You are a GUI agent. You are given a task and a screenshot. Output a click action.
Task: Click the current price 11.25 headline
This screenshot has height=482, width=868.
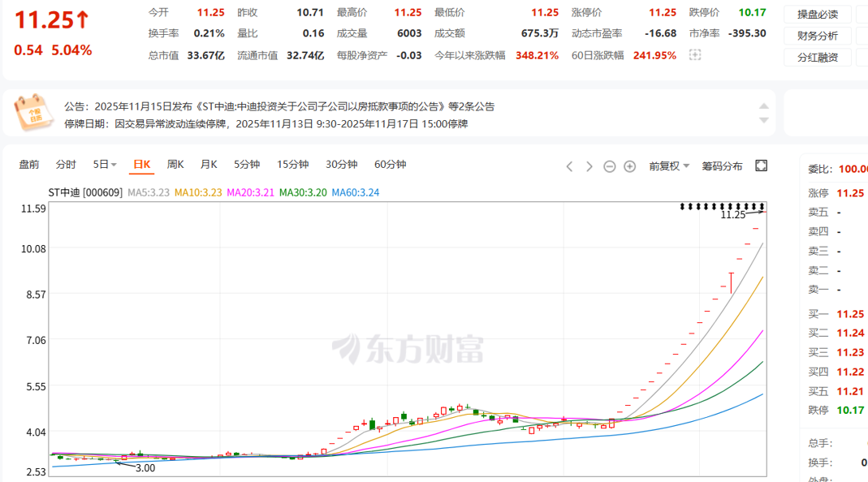[51, 20]
